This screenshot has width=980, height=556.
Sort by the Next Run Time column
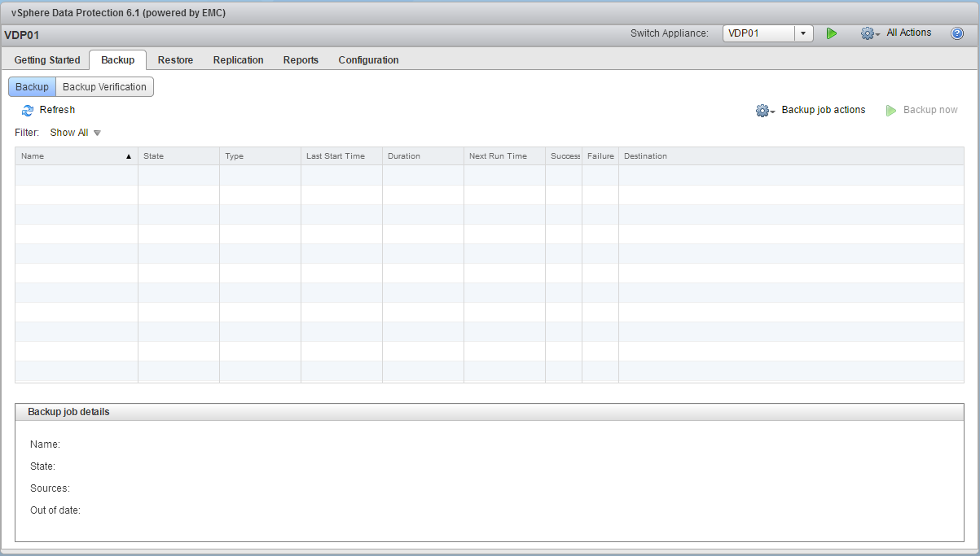point(498,156)
